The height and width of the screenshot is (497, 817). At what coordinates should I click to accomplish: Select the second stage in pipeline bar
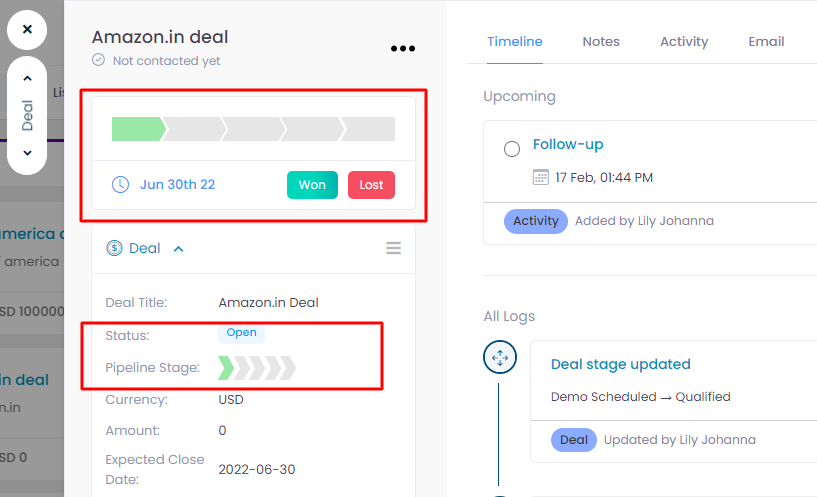(x=194, y=129)
